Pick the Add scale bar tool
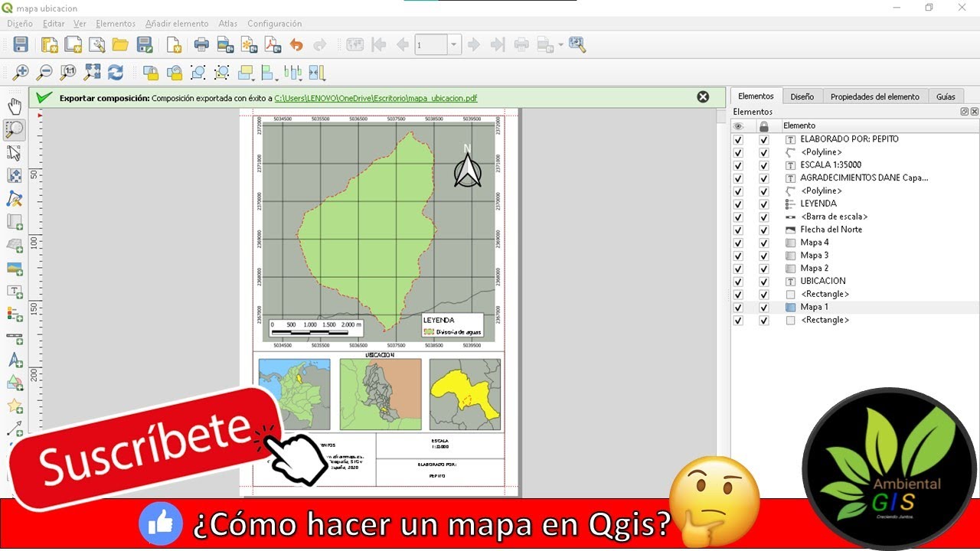This screenshot has width=980, height=551. point(15,337)
